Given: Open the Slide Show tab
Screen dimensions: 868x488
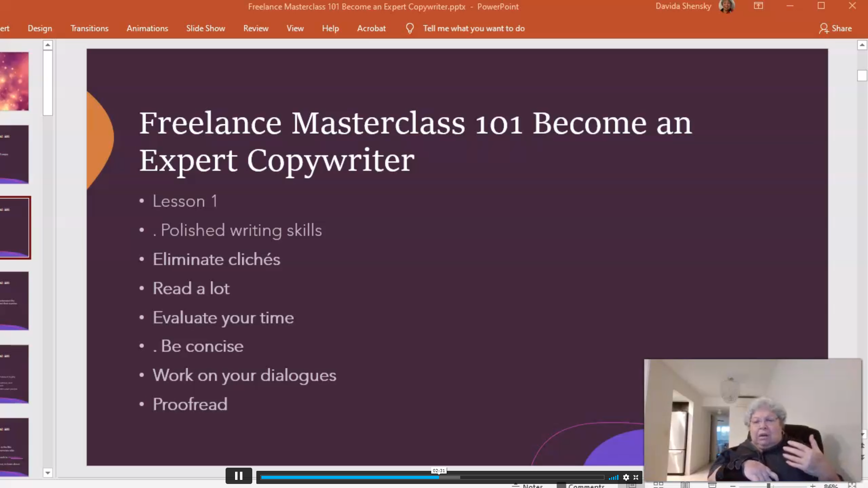Looking at the screenshot, I should click(x=205, y=28).
